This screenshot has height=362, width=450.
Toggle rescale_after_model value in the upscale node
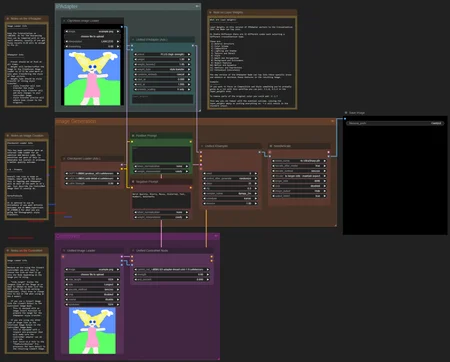[299, 166]
